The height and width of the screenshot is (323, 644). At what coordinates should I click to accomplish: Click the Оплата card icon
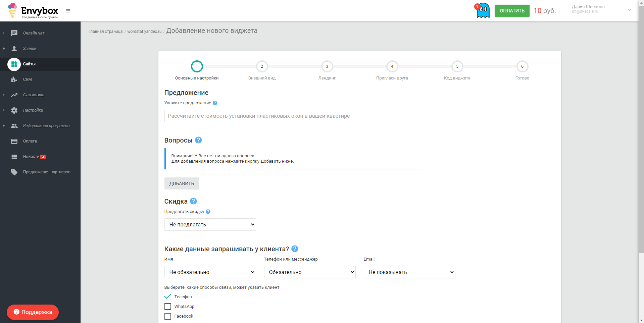pyautogui.click(x=14, y=141)
